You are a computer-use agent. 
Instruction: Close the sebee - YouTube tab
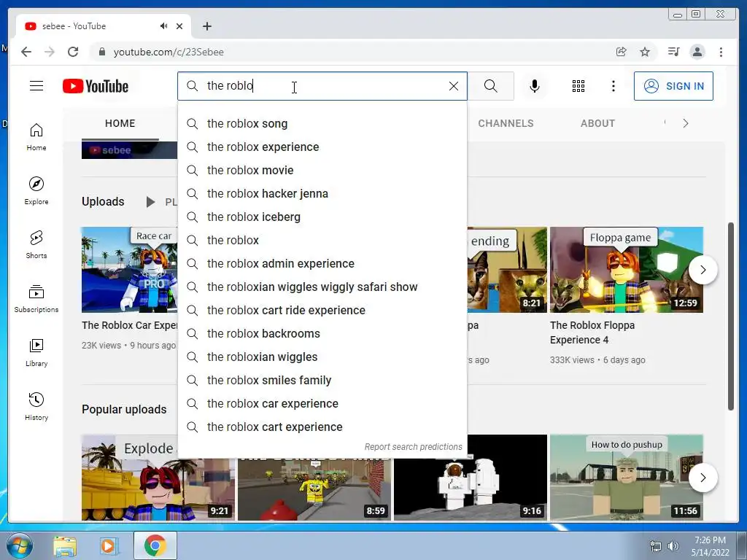(179, 26)
